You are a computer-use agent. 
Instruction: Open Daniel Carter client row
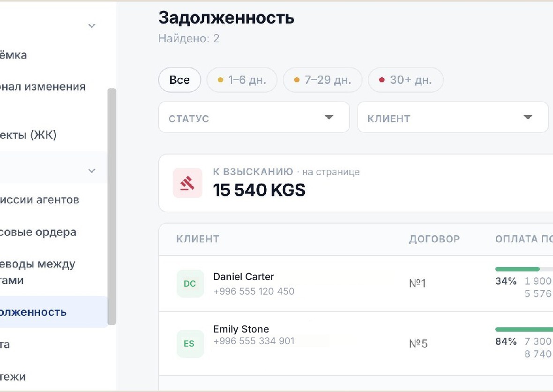pos(356,283)
